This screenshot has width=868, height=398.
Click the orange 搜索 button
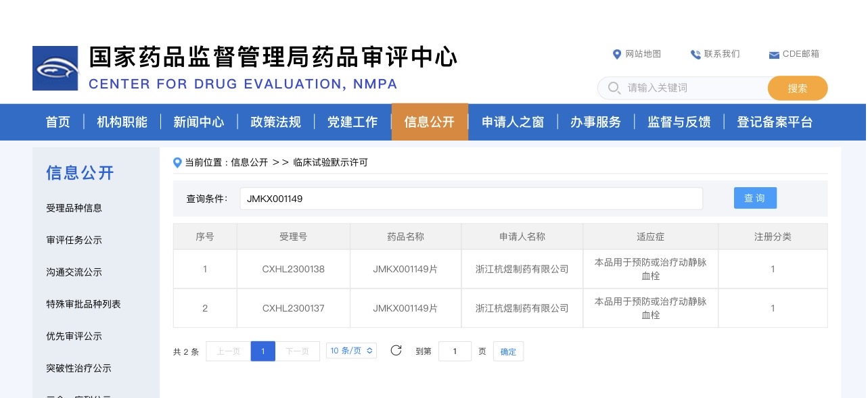pos(797,88)
